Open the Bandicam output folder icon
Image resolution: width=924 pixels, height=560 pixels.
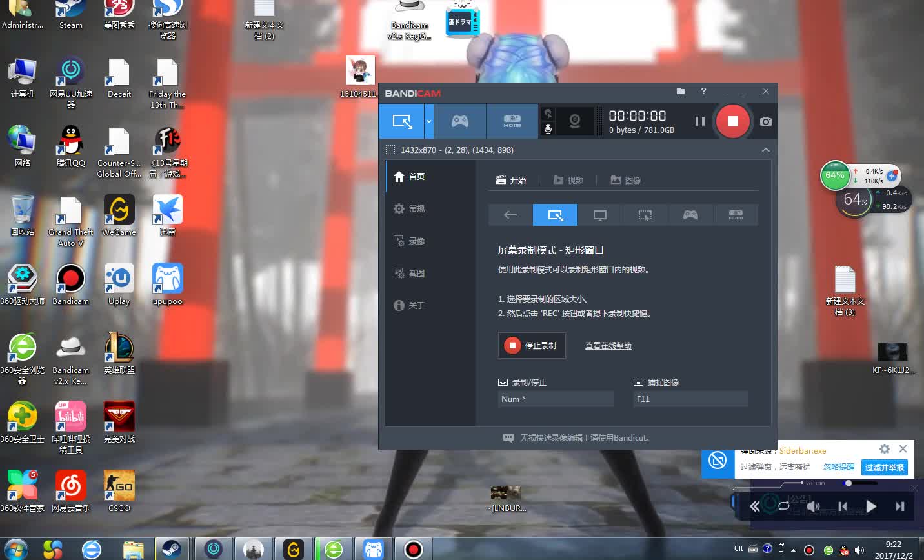pos(680,92)
